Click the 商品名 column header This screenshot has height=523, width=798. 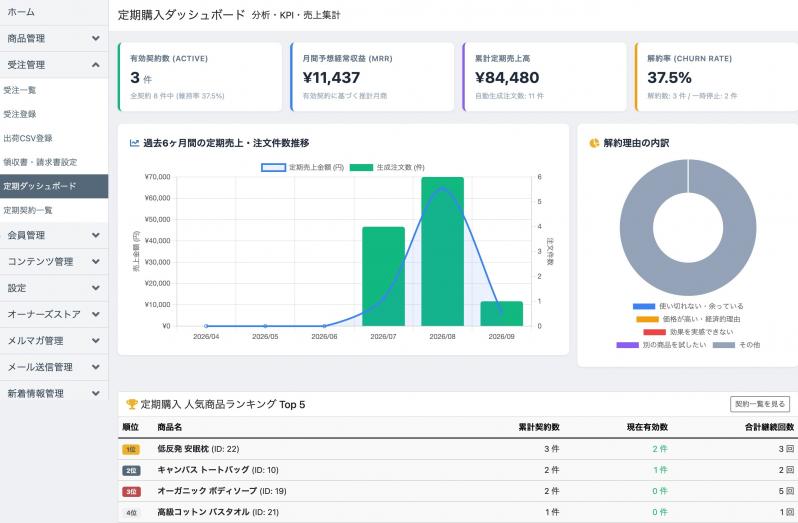pyautogui.click(x=169, y=427)
